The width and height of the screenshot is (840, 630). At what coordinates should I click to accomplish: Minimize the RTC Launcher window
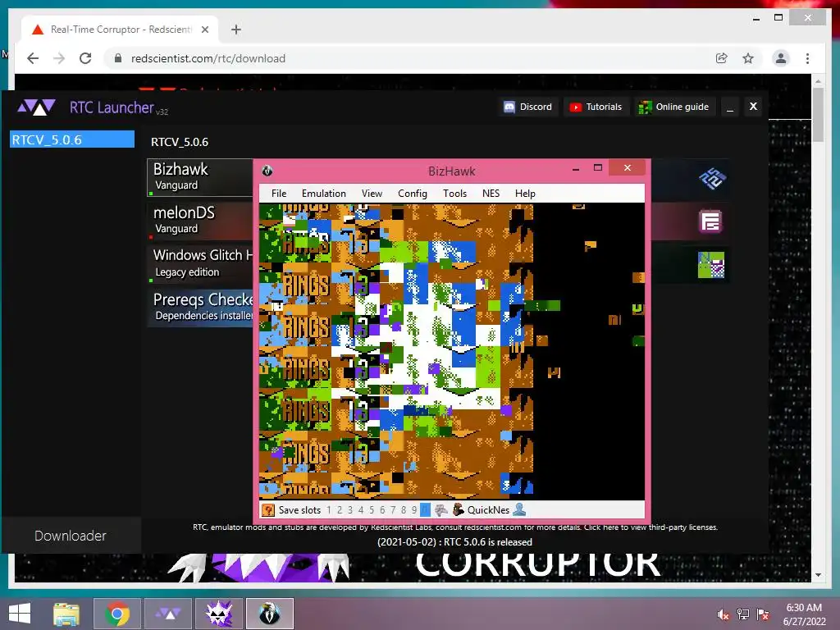pyautogui.click(x=729, y=107)
